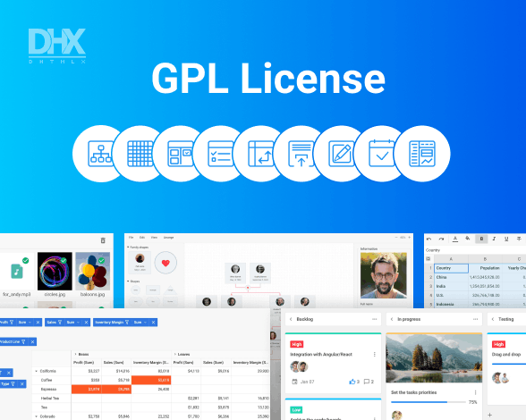
Task: Open the Set the tasks priorities card menu
Action: 475,392
